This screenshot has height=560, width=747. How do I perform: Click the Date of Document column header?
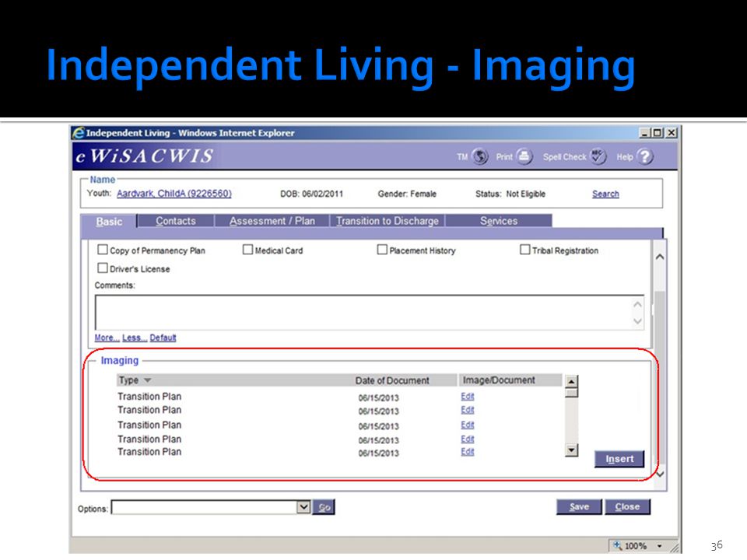point(392,380)
